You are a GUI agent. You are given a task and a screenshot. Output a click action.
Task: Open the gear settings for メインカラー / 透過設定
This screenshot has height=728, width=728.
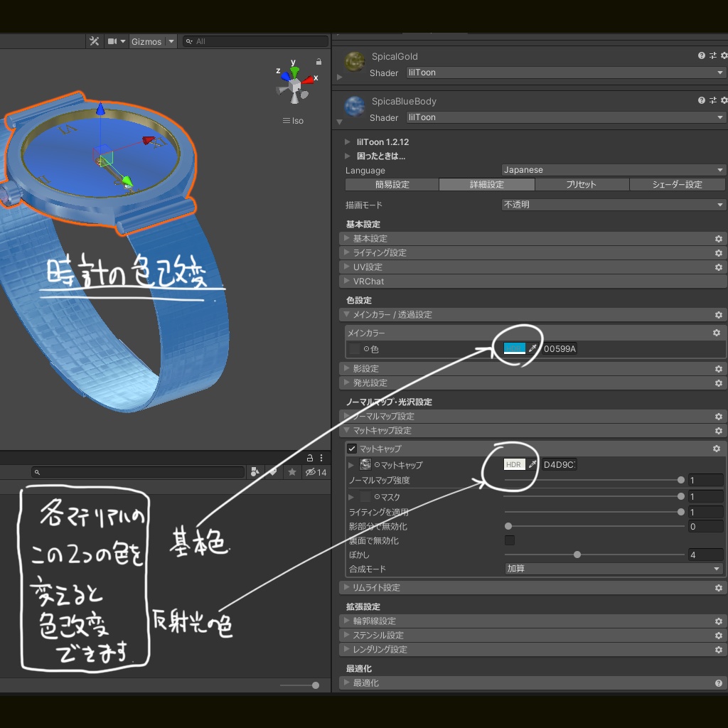pos(718,315)
